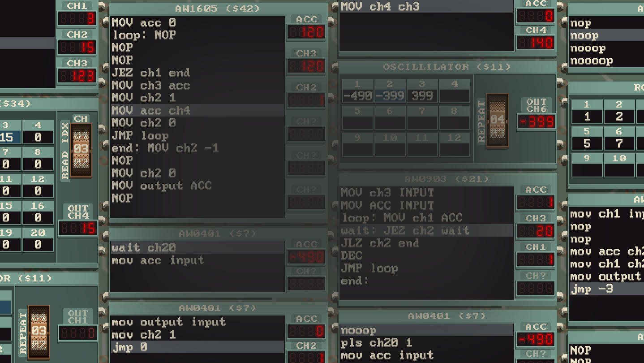Click the AW1605 ($42) module title
Screen dimensions: 644x363
click(217, 9)
